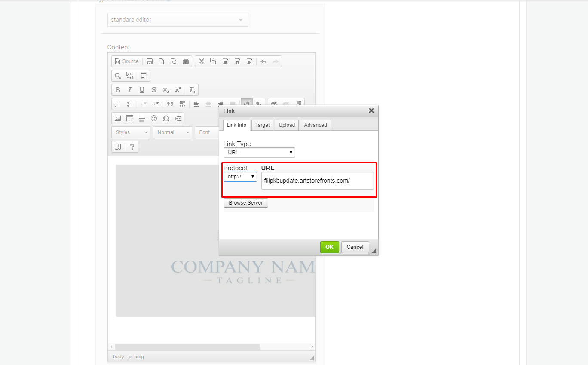Click the Cancel button
This screenshot has height=365, width=588.
pos(355,247)
